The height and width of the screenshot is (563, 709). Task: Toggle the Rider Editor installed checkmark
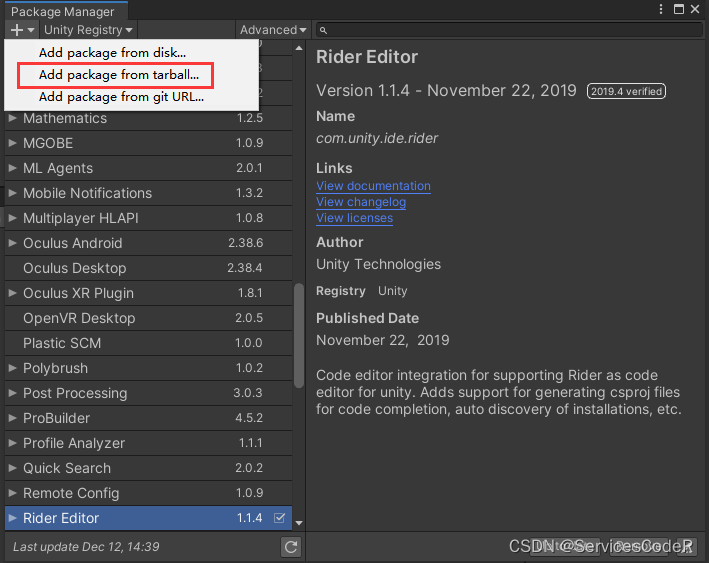279,518
